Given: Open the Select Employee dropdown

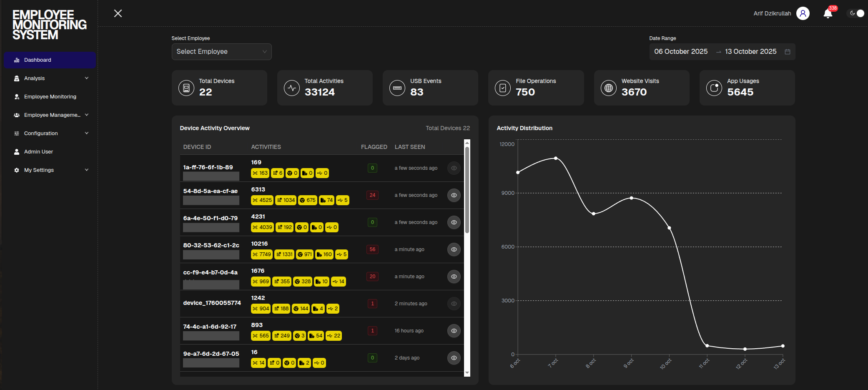Looking at the screenshot, I should coord(221,51).
